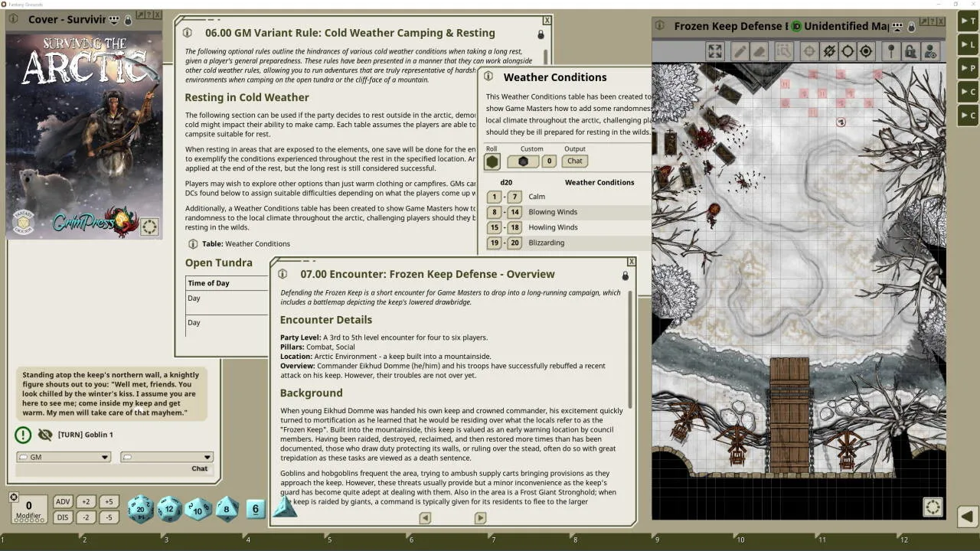Click the faded crosshair target tool

809,51
